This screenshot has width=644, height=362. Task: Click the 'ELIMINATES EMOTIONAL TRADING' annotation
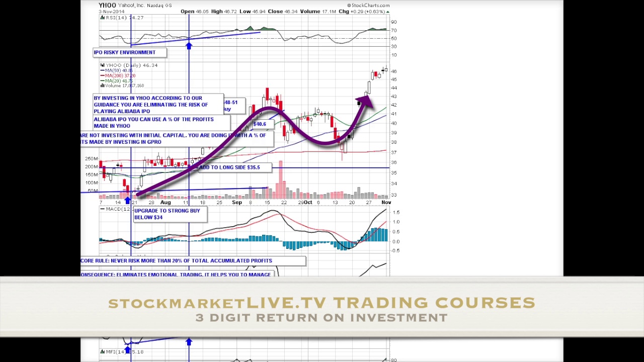pyautogui.click(x=178, y=274)
